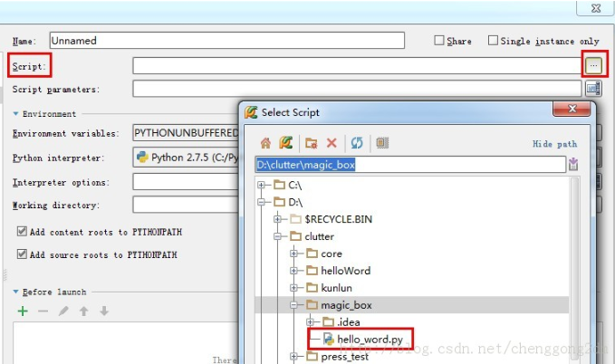This screenshot has height=364, width=615.
Task: Click the home directory icon in Select Script
Action: point(265,143)
